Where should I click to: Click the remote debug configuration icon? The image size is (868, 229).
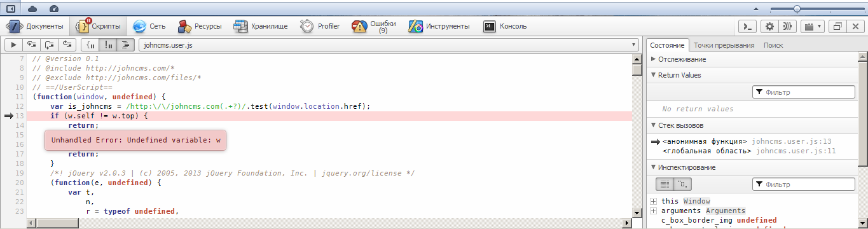(x=789, y=26)
